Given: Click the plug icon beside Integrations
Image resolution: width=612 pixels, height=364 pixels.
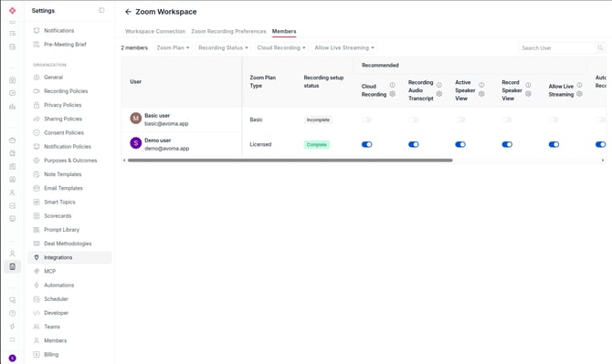Looking at the screenshot, I should [x=37, y=257].
